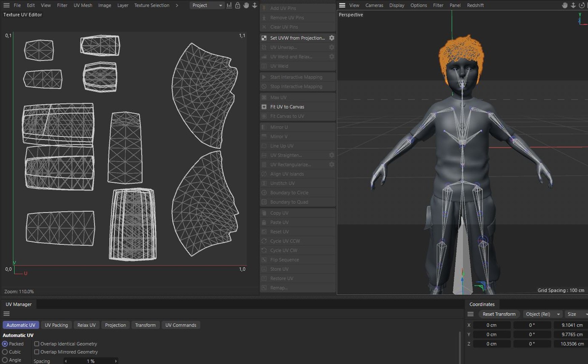Click the Set UVW from Projection checkerboard icon
The width and height of the screenshot is (588, 364).
click(264, 38)
